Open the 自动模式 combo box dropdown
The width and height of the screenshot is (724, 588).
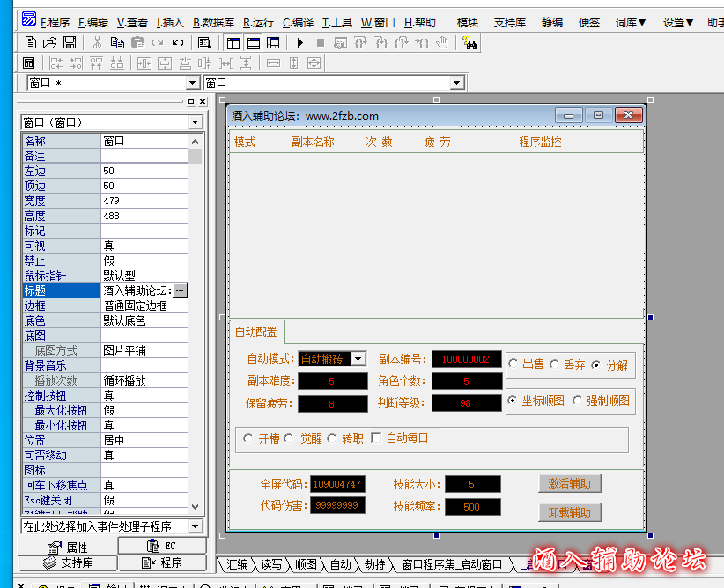(358, 359)
